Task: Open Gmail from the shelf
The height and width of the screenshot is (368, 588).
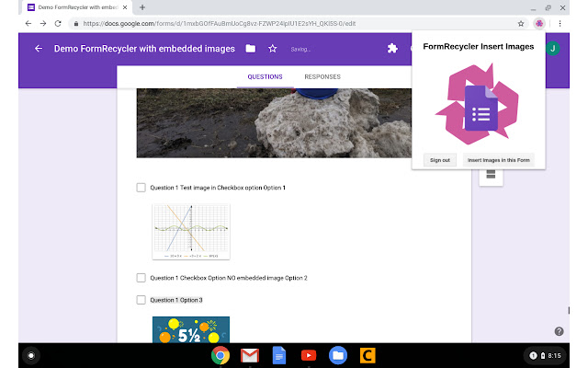Action: [249, 355]
